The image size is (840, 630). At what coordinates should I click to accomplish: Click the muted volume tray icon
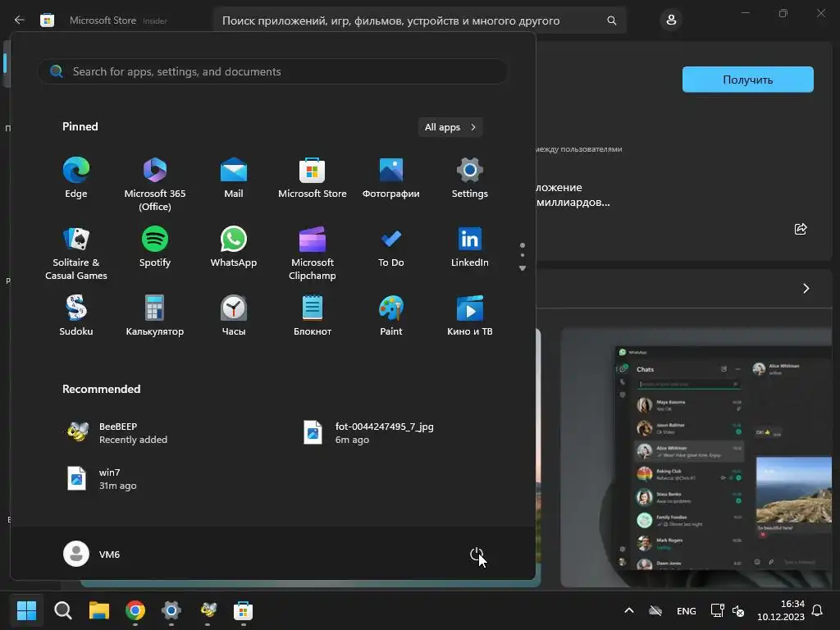point(738,610)
